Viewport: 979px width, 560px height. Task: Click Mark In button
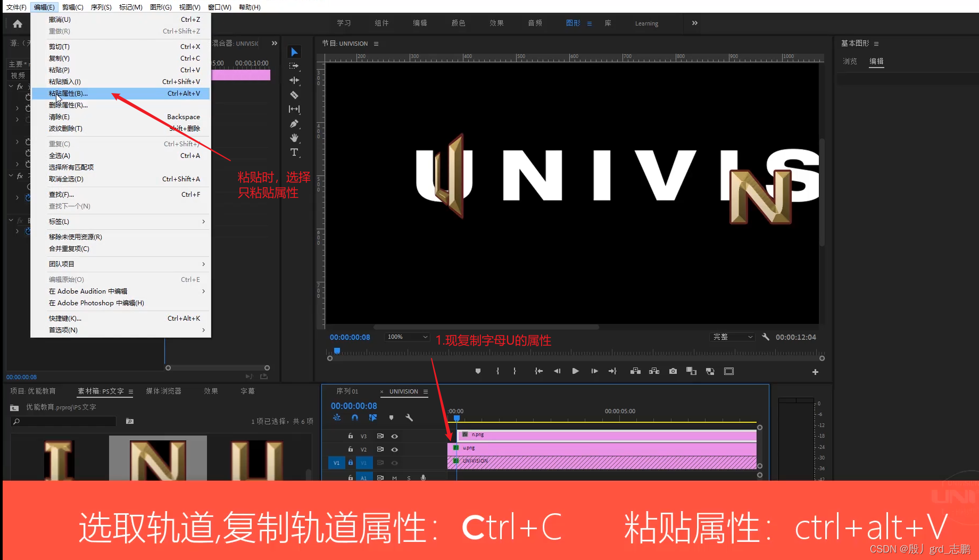[x=498, y=371]
